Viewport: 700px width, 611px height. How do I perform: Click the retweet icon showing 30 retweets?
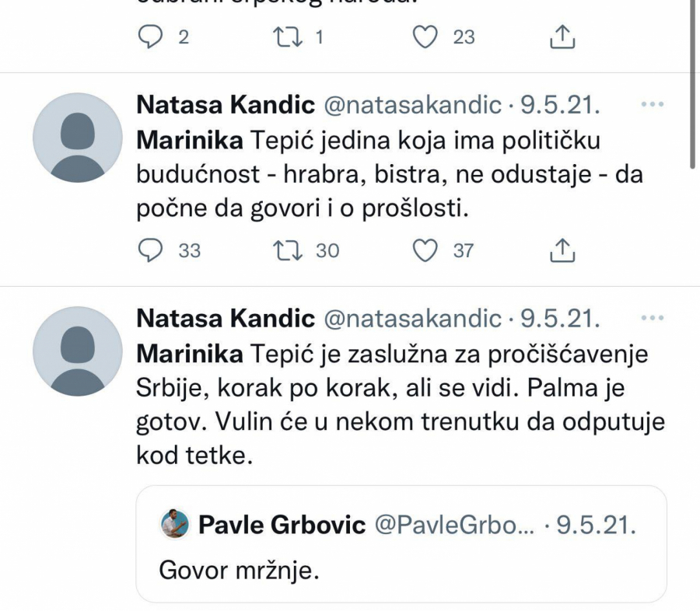288,250
